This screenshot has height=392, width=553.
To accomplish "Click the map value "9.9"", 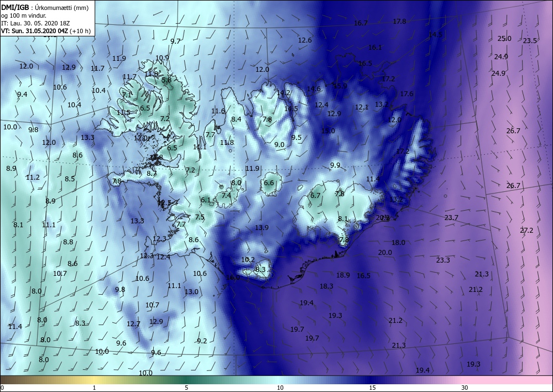I will tap(336, 165).
